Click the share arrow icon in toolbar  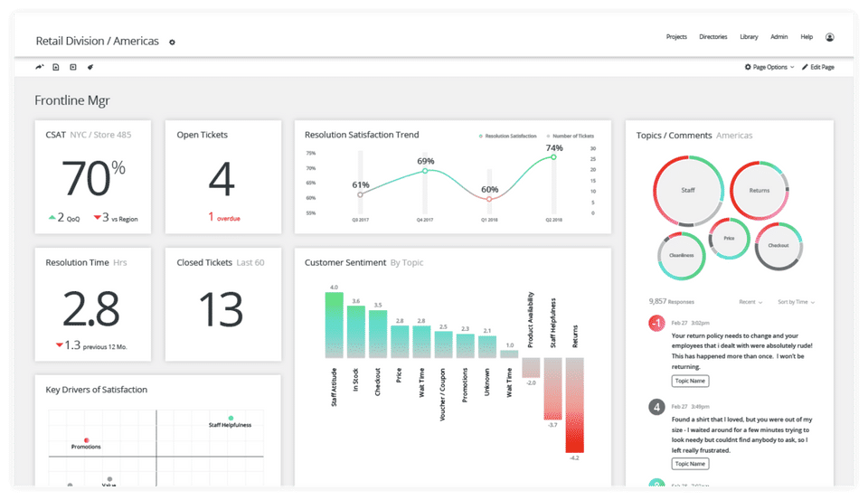(x=39, y=67)
